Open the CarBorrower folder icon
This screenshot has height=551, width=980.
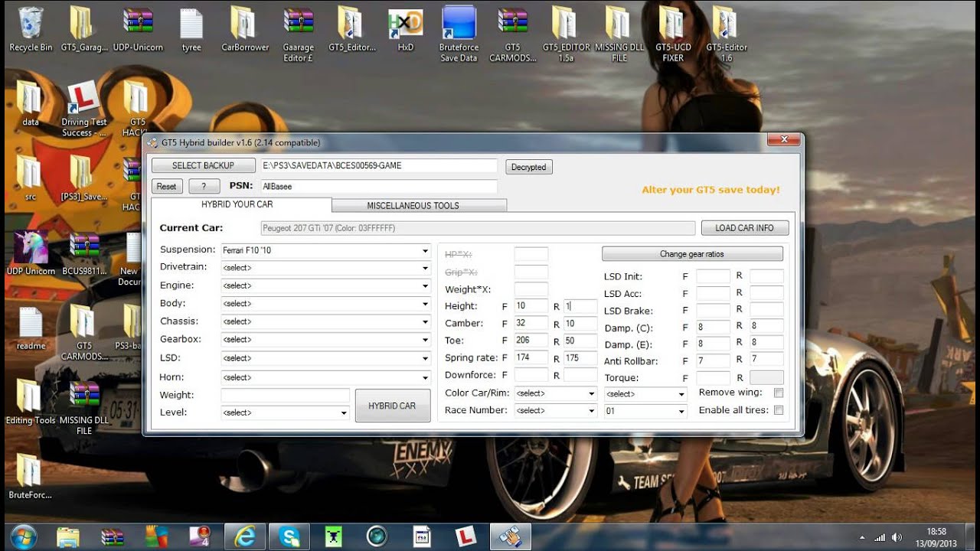(x=245, y=30)
